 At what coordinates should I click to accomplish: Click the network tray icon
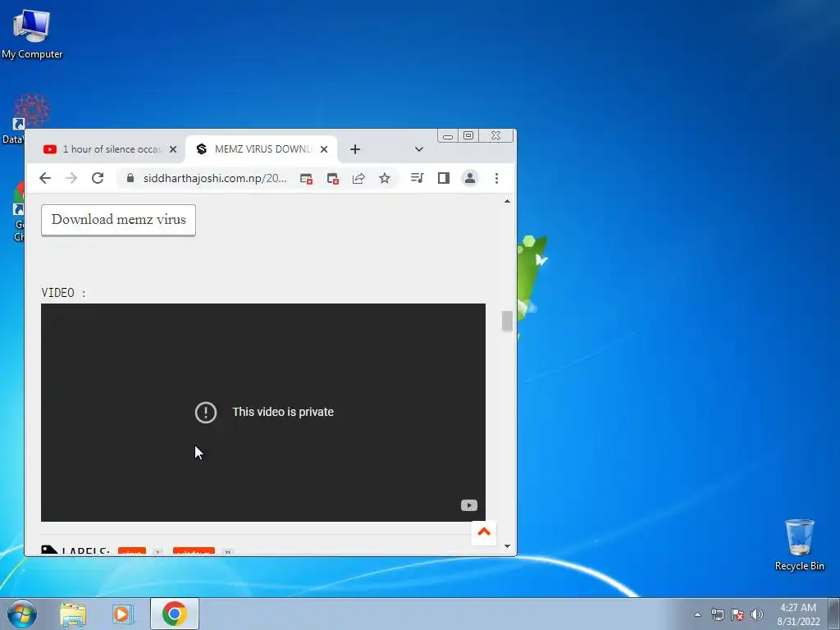(x=717, y=614)
